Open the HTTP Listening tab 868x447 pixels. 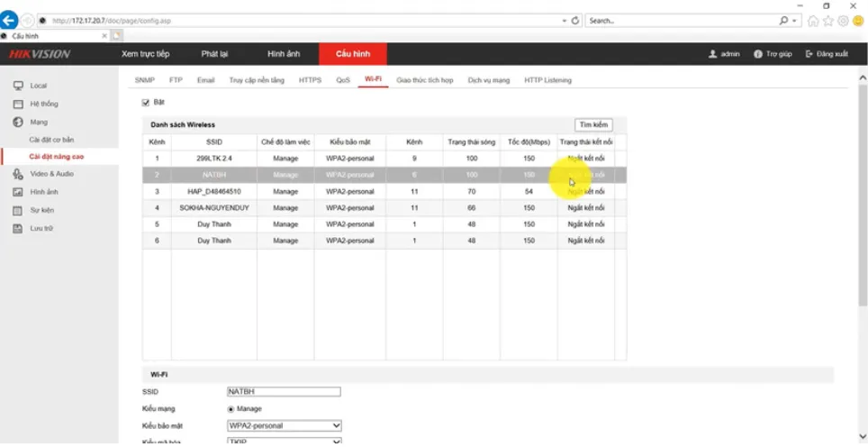click(x=548, y=80)
